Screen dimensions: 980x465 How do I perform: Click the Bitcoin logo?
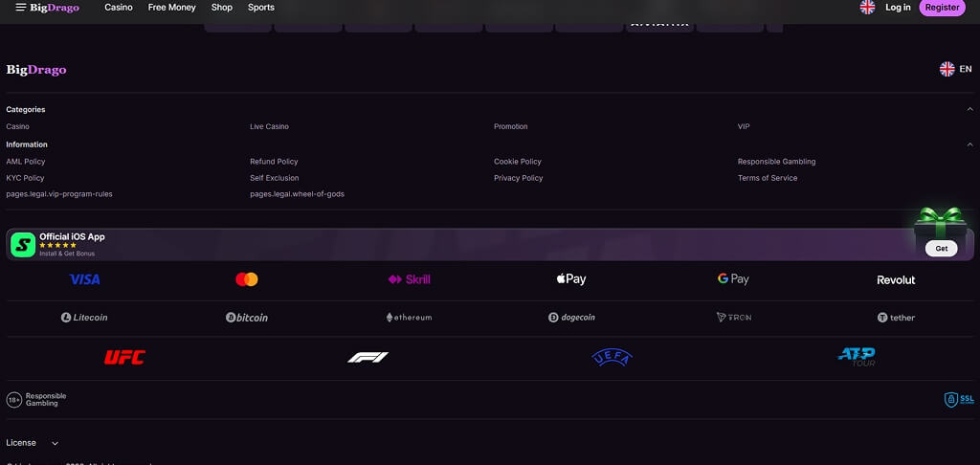pyautogui.click(x=247, y=318)
